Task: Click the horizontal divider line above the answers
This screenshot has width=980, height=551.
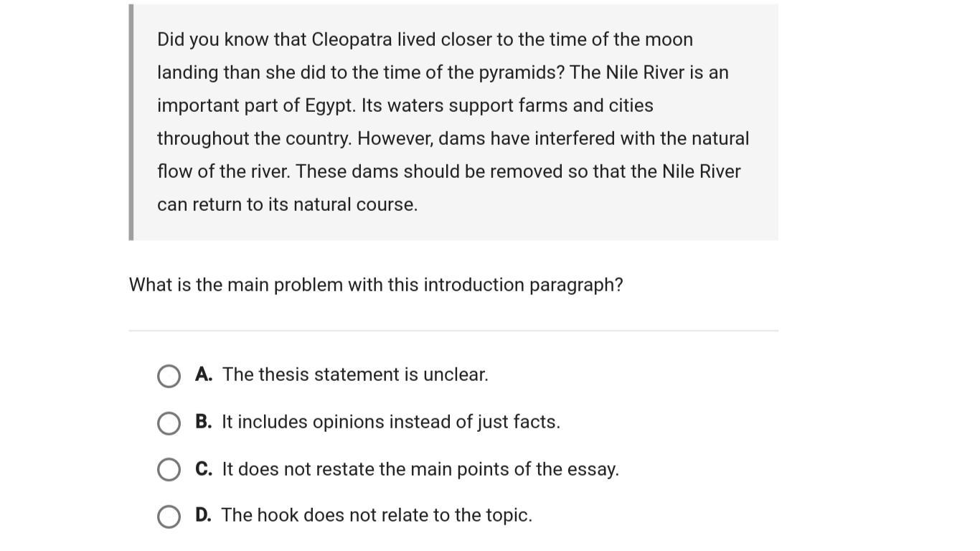Action: 453,331
